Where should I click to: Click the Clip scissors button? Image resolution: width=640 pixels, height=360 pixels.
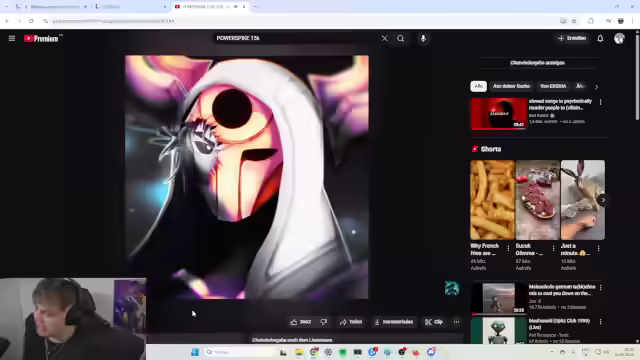coord(434,322)
